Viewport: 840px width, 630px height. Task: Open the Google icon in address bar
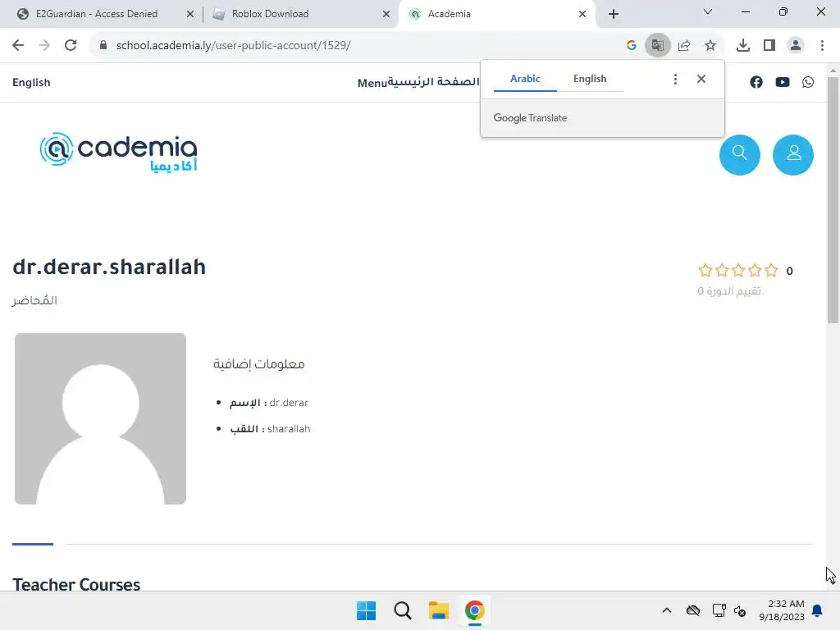pyautogui.click(x=631, y=45)
